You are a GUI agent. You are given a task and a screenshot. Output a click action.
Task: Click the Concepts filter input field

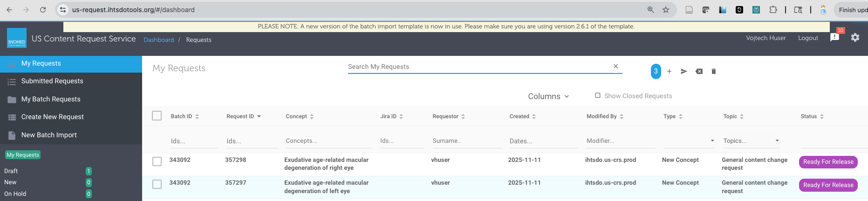[x=327, y=141]
